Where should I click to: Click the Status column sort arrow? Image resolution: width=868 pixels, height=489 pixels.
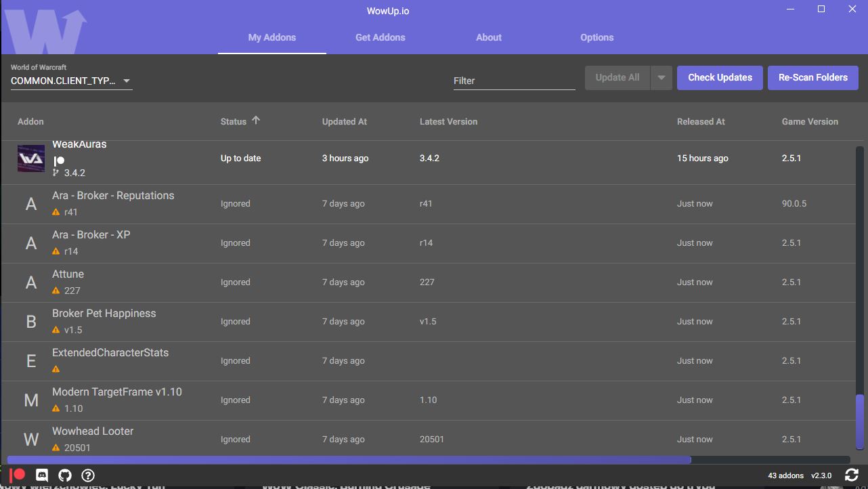(257, 120)
